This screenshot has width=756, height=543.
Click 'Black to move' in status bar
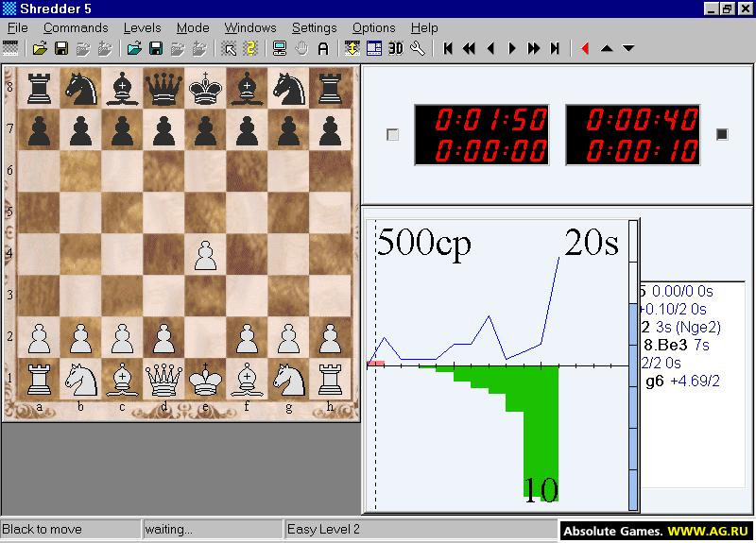coord(42,529)
